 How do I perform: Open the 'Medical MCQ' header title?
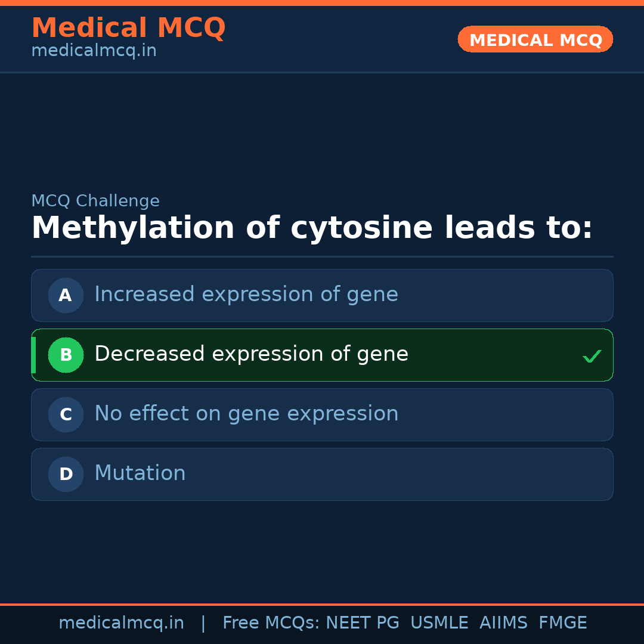[x=128, y=28]
